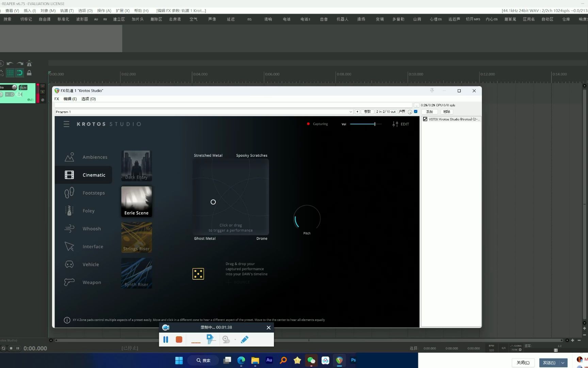Click the 混响 toolbar item

(268, 19)
